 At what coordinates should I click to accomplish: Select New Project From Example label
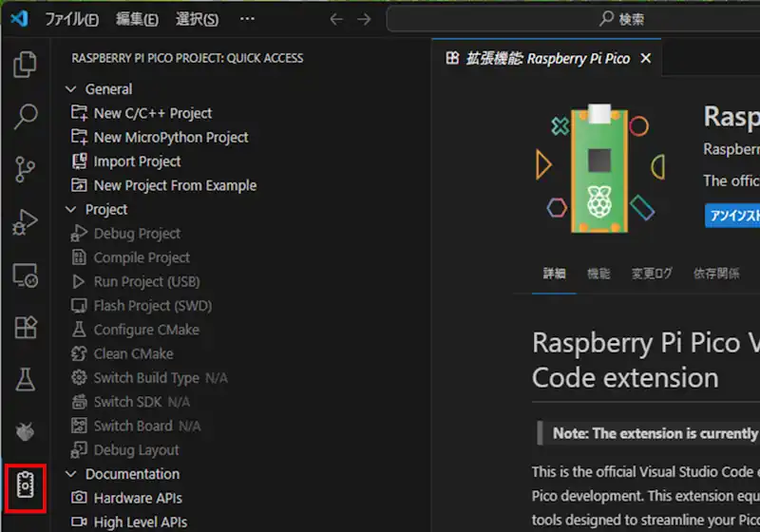point(175,185)
